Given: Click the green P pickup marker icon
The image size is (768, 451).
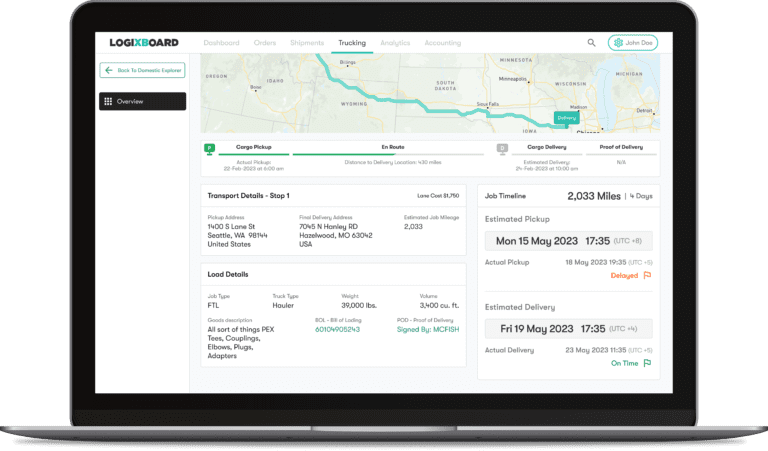Looking at the screenshot, I should pyautogui.click(x=210, y=149).
